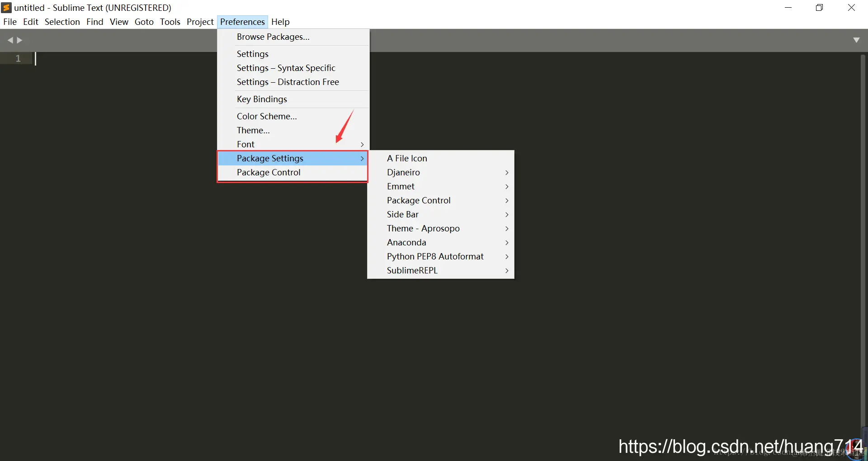The image size is (868, 461).
Task: Choose Browse Packages... entry
Action: [293, 37]
